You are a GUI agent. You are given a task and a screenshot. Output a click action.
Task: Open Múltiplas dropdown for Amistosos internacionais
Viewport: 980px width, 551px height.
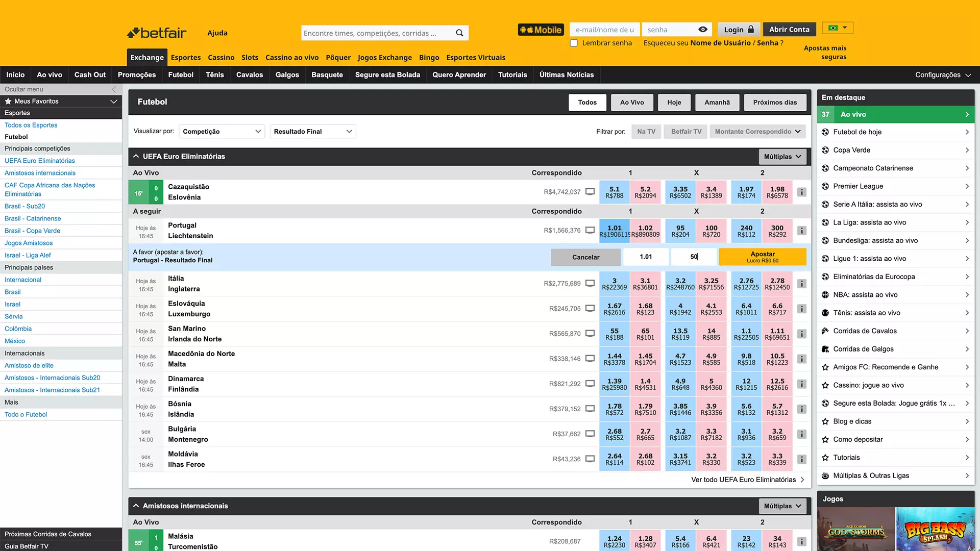[782, 506]
